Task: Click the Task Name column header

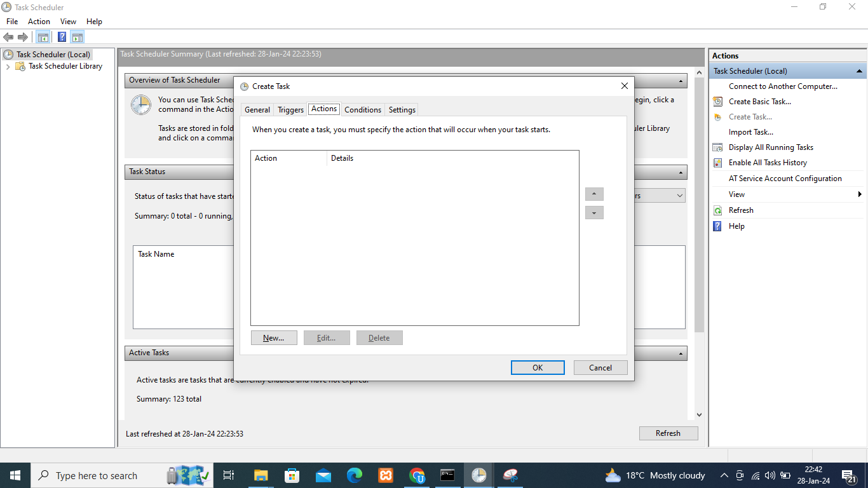Action: (x=156, y=254)
